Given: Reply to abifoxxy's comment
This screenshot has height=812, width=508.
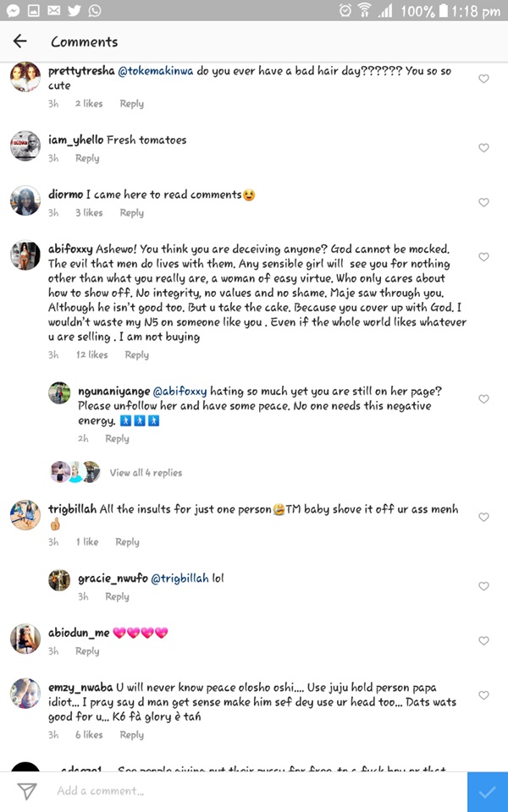Looking at the screenshot, I should pyautogui.click(x=136, y=355).
